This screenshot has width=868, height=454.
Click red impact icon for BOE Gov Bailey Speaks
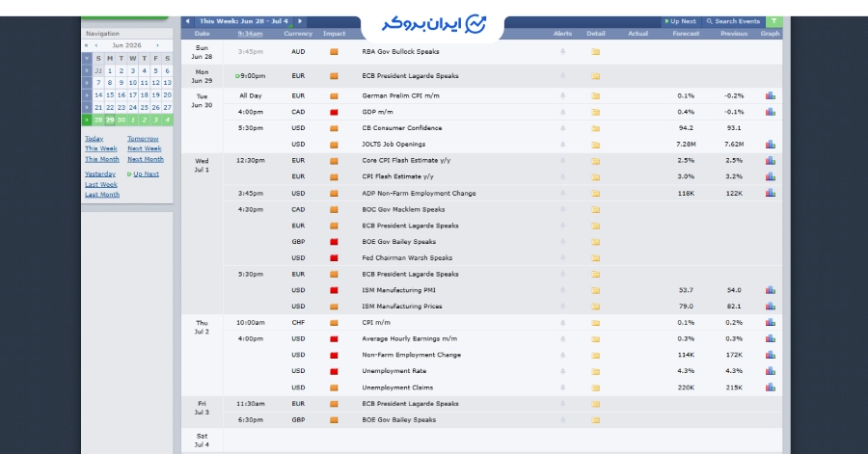334,242
